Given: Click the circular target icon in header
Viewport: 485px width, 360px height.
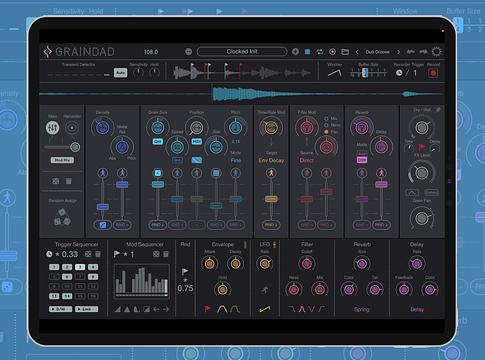Looking at the screenshot, I should click(332, 52).
